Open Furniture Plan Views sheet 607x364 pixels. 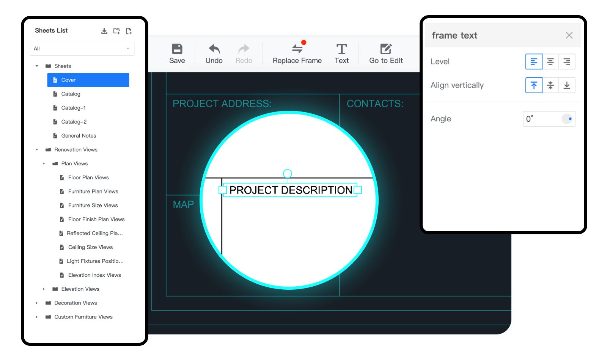tap(93, 191)
